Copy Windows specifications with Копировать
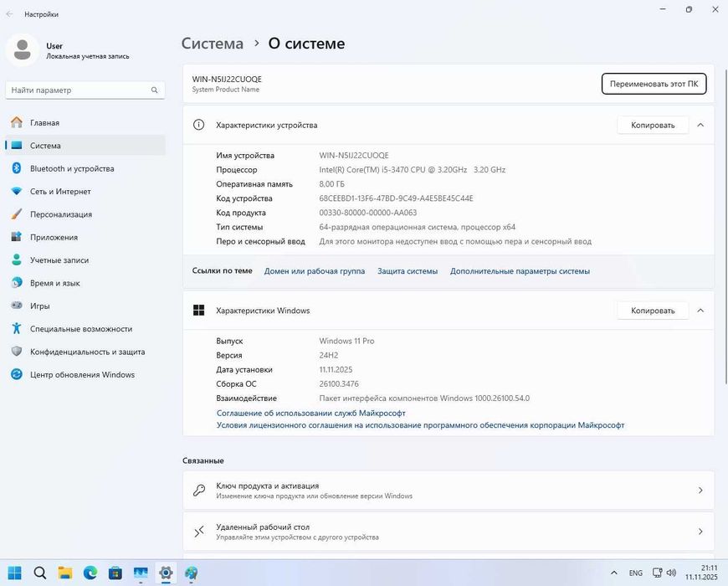This screenshot has height=586, width=728. (x=653, y=311)
